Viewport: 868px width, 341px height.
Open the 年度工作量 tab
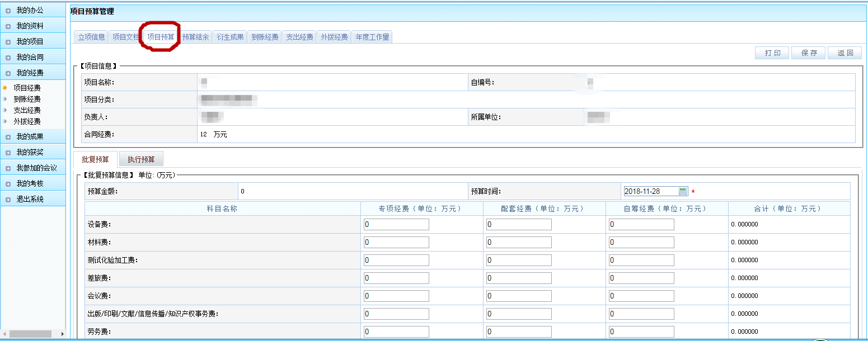(372, 37)
